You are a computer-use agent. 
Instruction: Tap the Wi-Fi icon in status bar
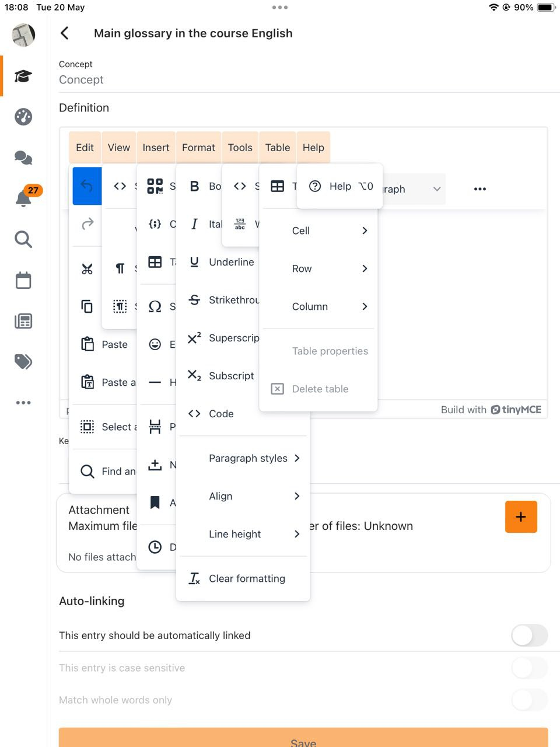[x=494, y=7]
